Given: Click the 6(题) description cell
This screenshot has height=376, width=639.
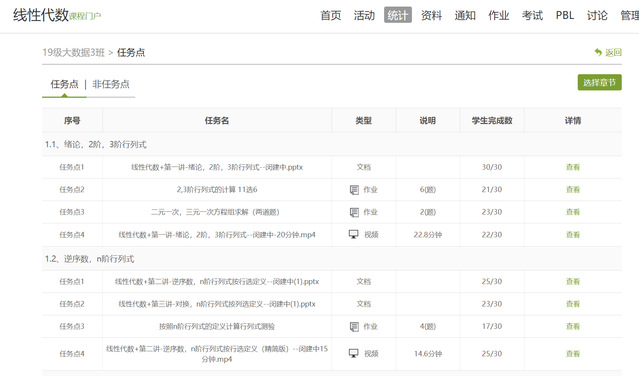Looking at the screenshot, I should [x=427, y=189].
